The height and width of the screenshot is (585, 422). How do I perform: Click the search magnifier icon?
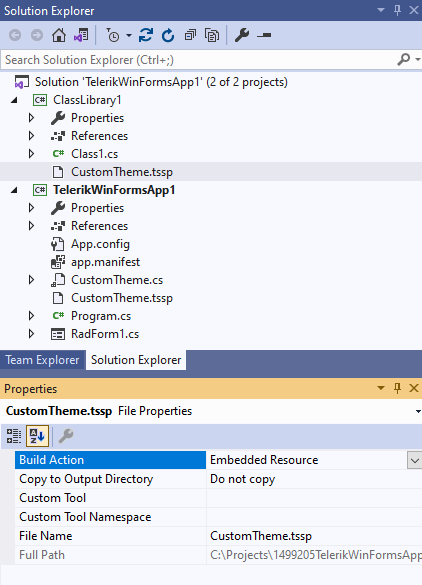404,60
